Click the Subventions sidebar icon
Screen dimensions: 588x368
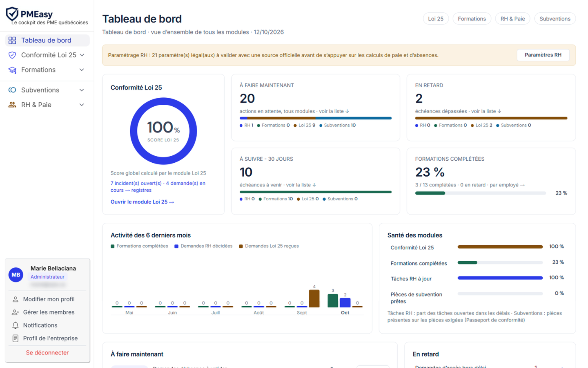(x=12, y=90)
